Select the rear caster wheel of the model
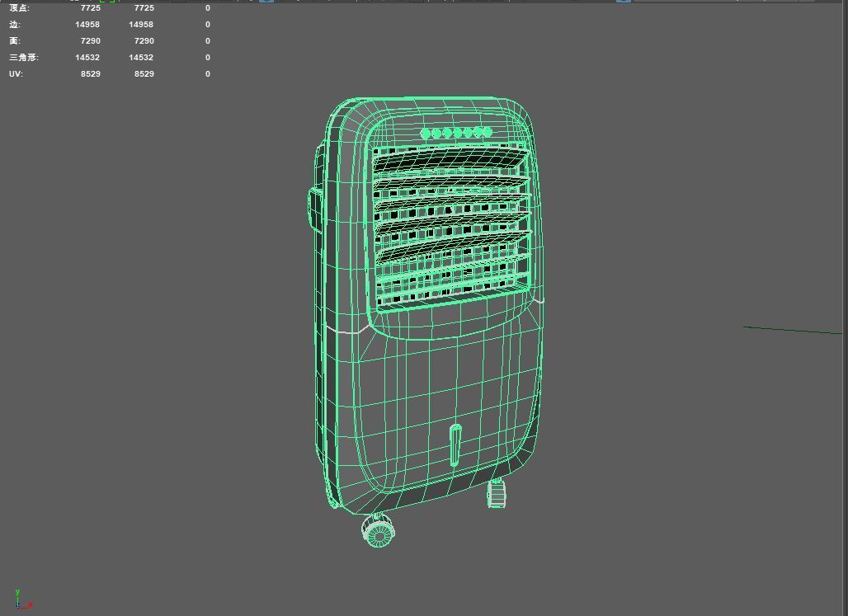This screenshot has height=616, width=848. click(497, 493)
